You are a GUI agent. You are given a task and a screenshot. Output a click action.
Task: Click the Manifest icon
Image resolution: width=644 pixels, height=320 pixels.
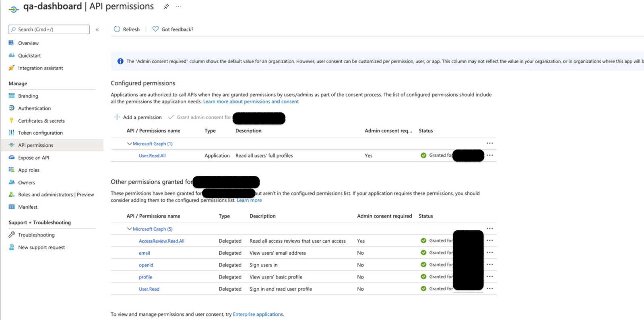11,207
